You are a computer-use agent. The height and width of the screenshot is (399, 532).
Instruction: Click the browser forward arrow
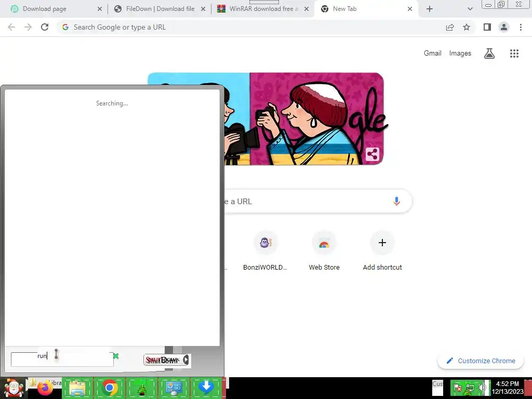[28, 27]
